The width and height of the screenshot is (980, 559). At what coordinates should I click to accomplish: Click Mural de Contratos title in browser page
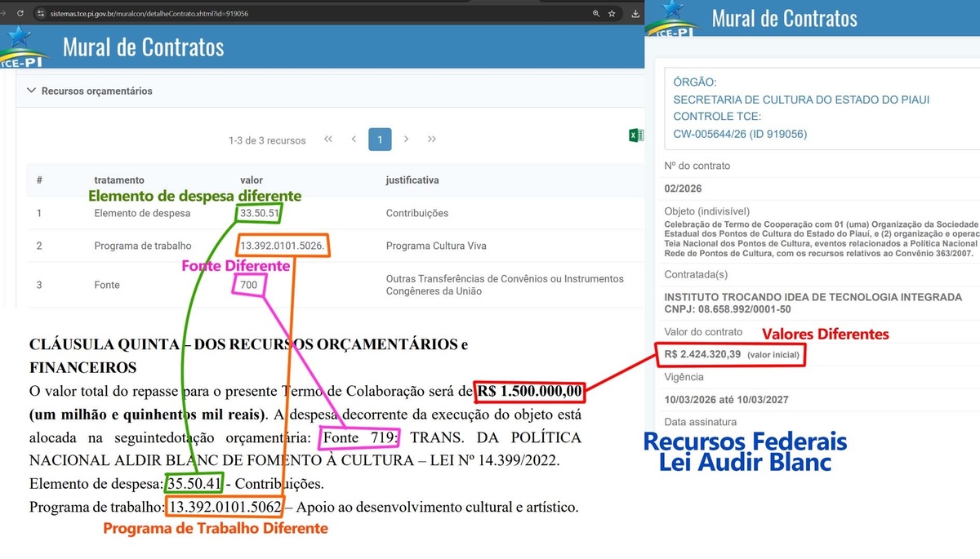(x=143, y=47)
